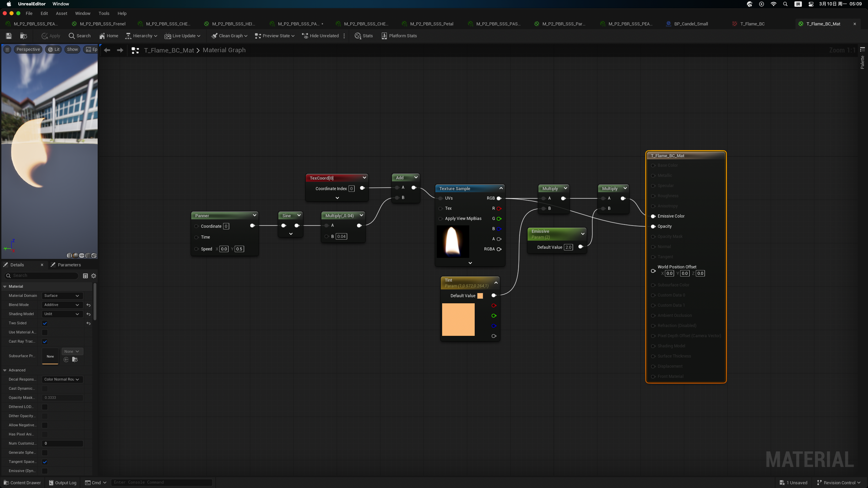
Task: Disable the Tangent Space checkbox
Action: tap(45, 462)
